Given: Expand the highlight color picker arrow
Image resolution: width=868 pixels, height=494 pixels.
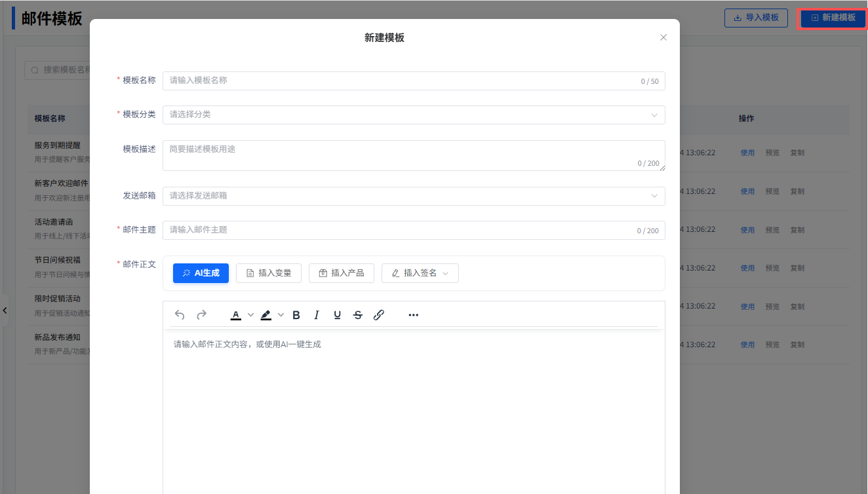Looking at the screenshot, I should coord(281,315).
